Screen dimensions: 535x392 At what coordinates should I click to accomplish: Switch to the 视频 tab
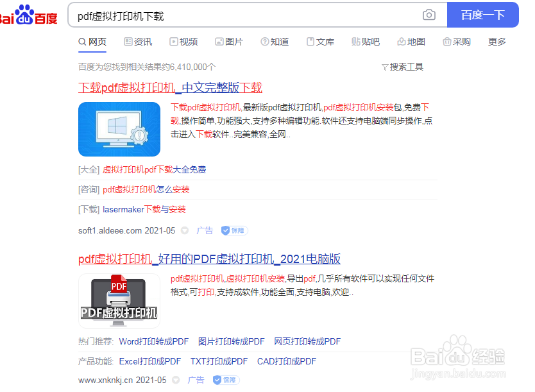point(183,42)
